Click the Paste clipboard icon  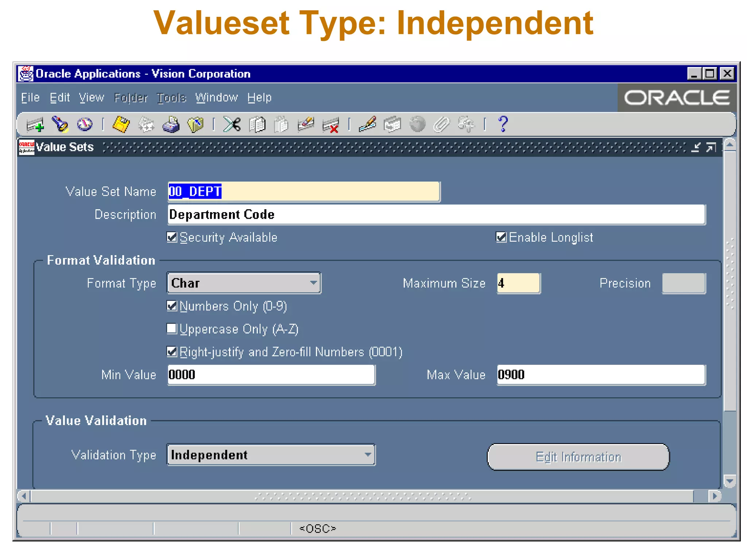click(x=281, y=125)
